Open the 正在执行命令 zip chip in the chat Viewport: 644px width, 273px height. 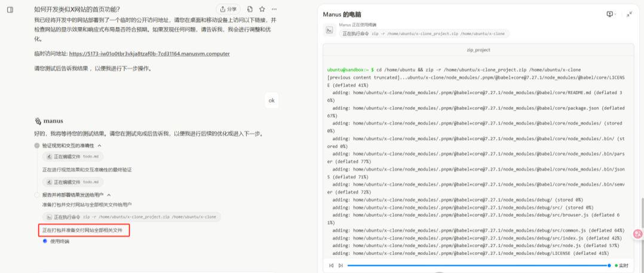131,217
